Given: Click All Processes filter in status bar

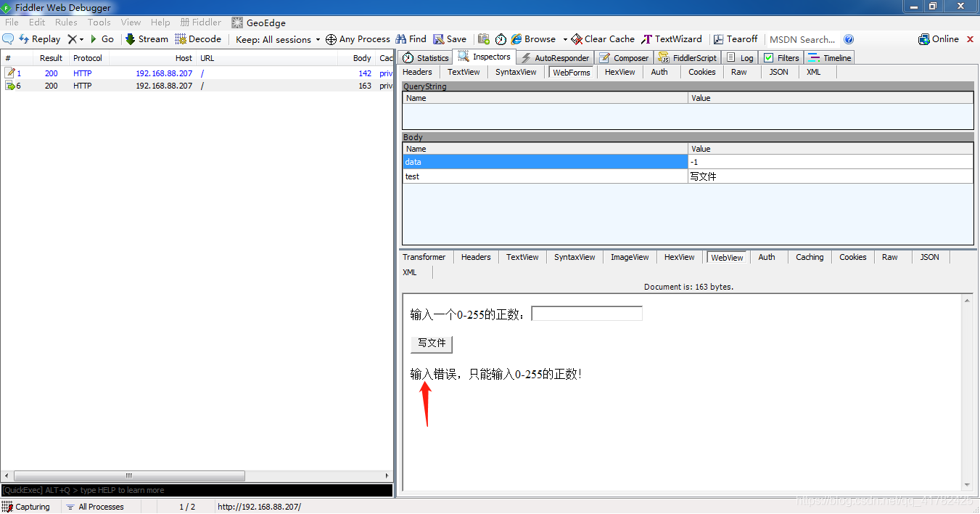Looking at the screenshot, I should pos(95,507).
